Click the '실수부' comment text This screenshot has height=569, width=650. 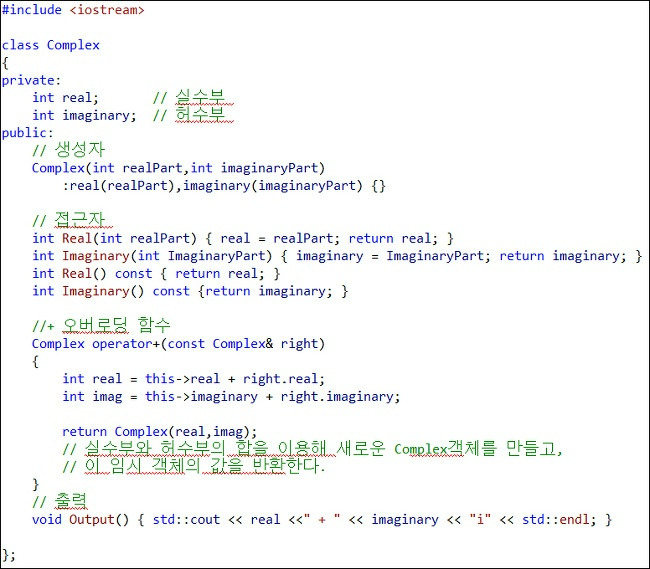point(200,97)
